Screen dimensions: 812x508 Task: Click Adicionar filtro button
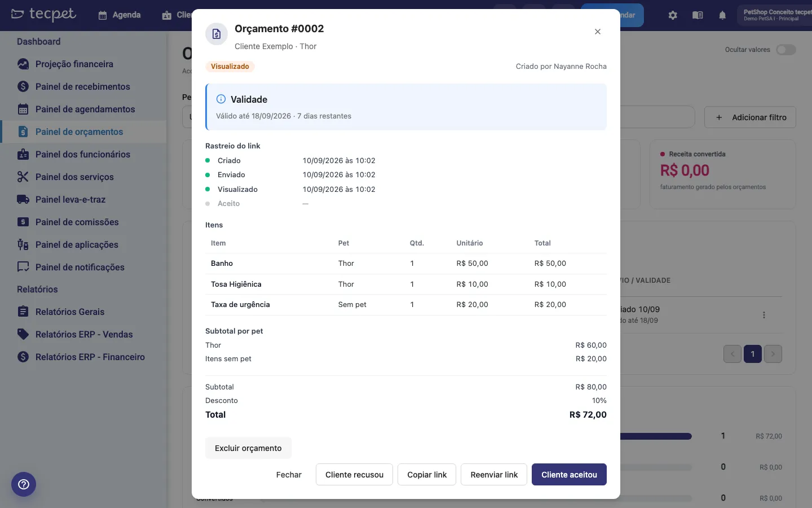pyautogui.click(x=750, y=117)
